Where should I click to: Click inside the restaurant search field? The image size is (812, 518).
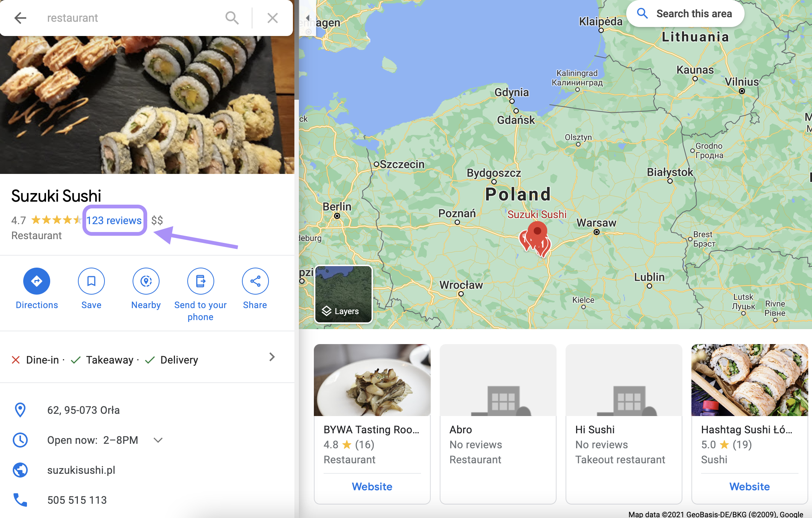[131, 18]
